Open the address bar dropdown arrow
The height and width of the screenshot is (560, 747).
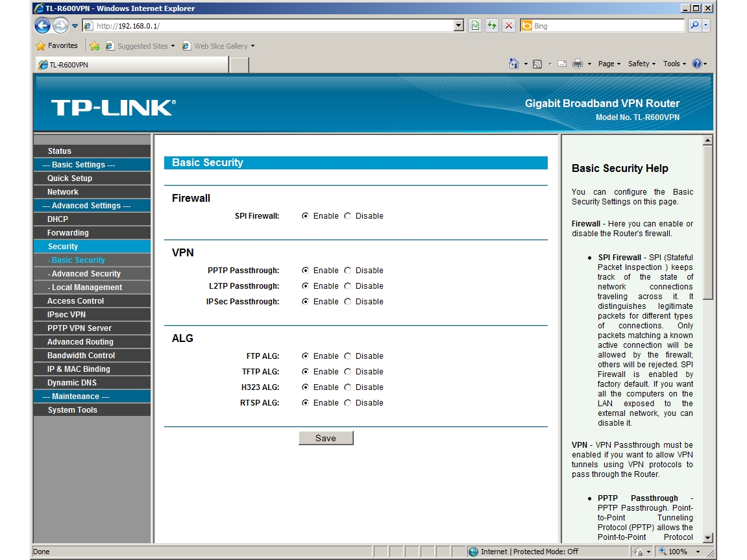(458, 26)
